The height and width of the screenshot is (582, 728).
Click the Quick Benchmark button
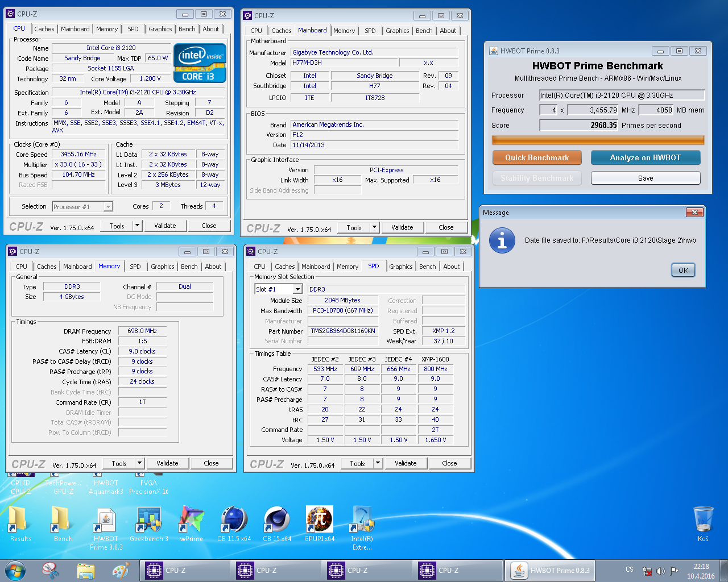click(537, 157)
